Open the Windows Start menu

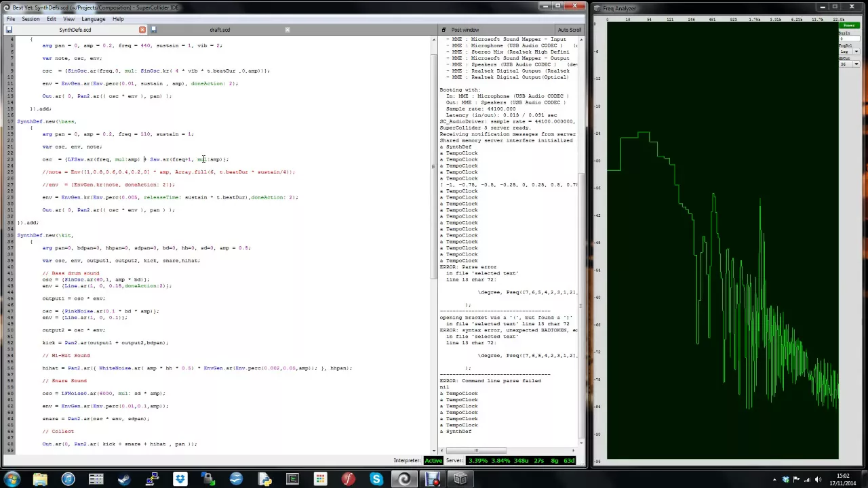click(12, 479)
